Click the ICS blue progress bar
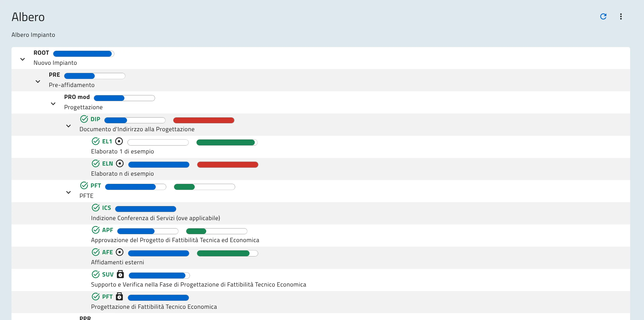The height and width of the screenshot is (320, 644). [x=146, y=209]
